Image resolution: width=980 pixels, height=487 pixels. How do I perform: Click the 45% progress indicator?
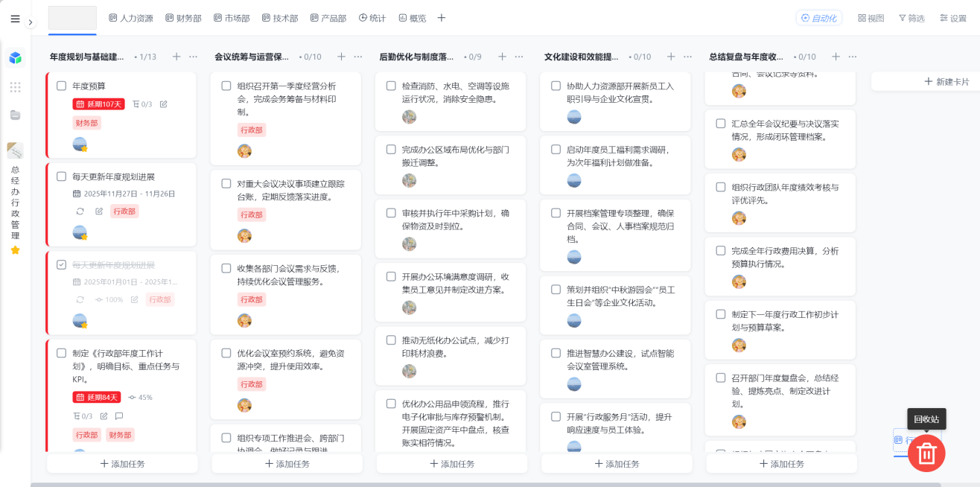(140, 397)
